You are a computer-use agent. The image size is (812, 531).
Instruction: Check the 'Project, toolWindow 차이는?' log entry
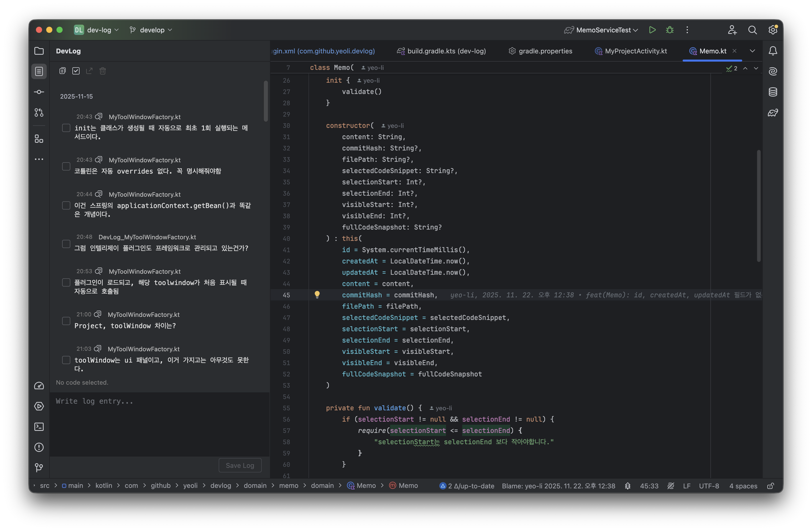coord(66,321)
